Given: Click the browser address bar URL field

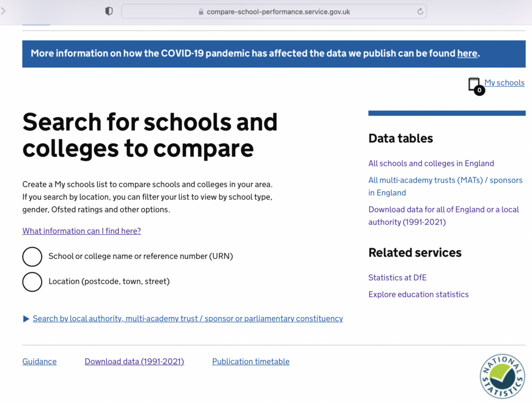Looking at the screenshot, I should 274,12.
